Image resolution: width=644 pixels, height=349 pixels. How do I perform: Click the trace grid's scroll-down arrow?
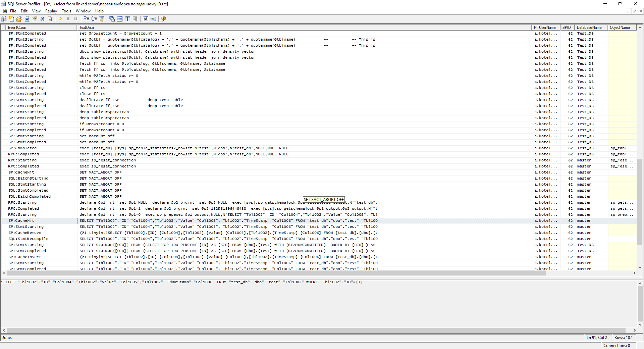[x=640, y=267]
